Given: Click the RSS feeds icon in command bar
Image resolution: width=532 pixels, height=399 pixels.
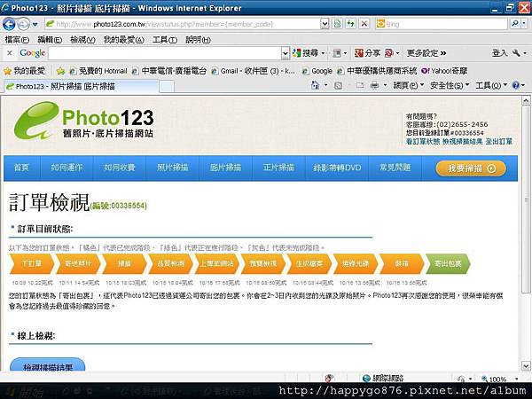Looking at the screenshot, I should [x=339, y=85].
